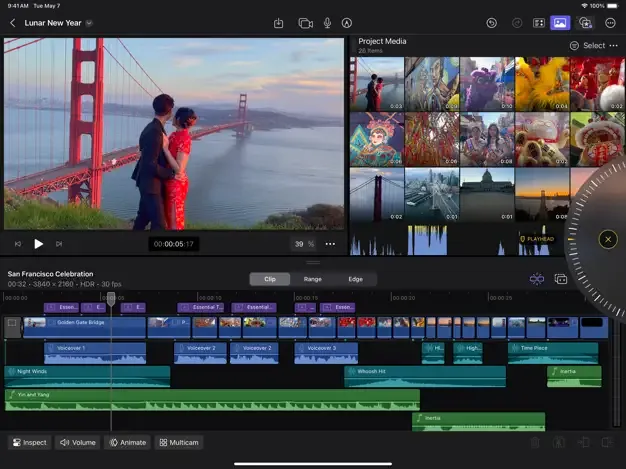
Task: Tap the import media icon
Action: (x=278, y=23)
